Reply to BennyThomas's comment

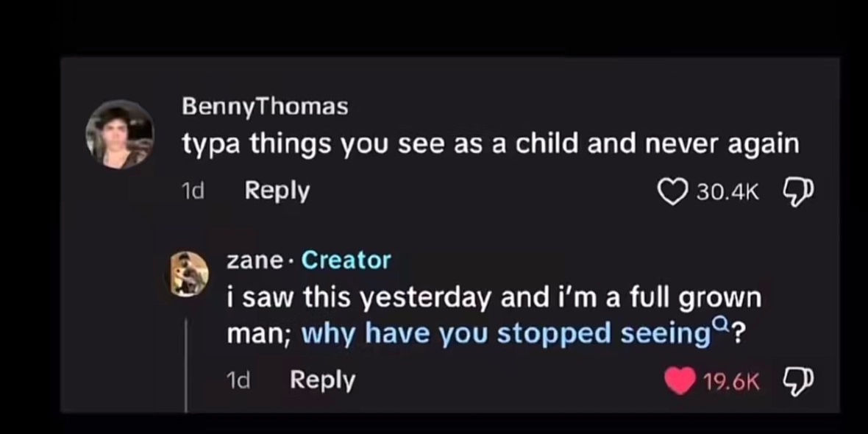(x=277, y=191)
